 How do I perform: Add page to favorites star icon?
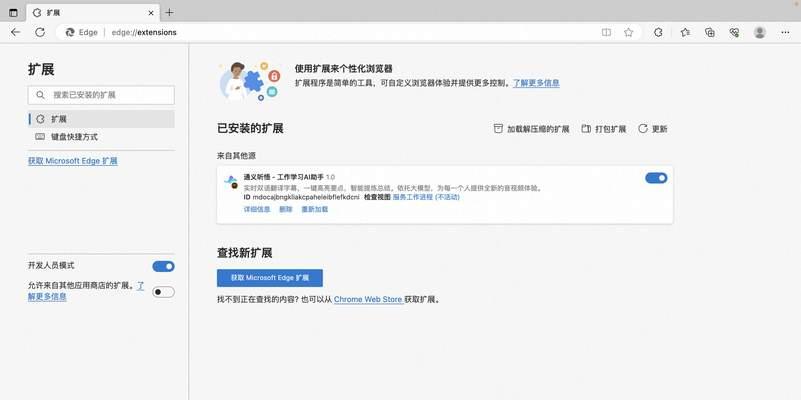click(628, 32)
